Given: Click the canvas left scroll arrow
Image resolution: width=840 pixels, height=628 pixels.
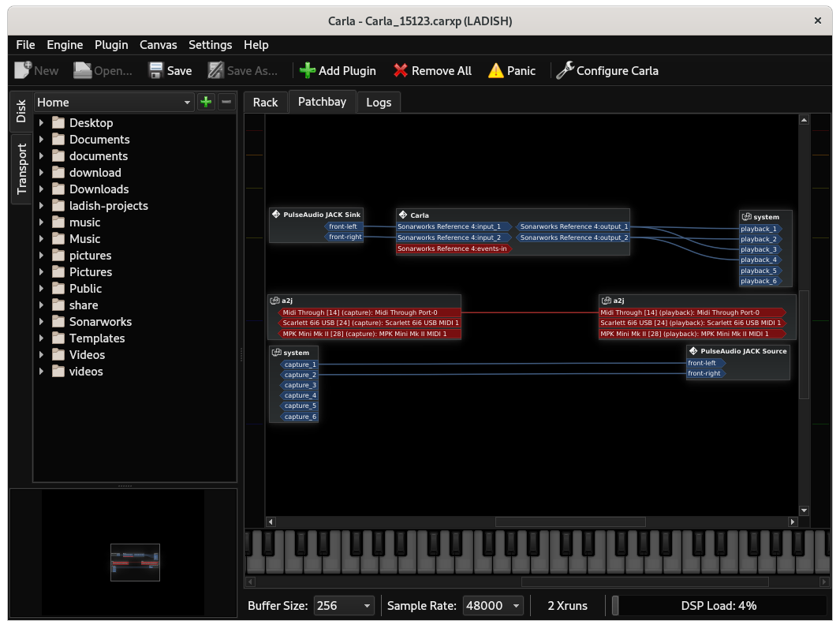Looking at the screenshot, I should (271, 521).
